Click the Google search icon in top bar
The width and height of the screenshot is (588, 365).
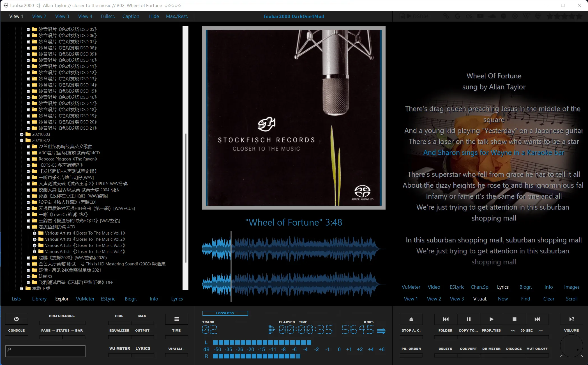[458, 16]
